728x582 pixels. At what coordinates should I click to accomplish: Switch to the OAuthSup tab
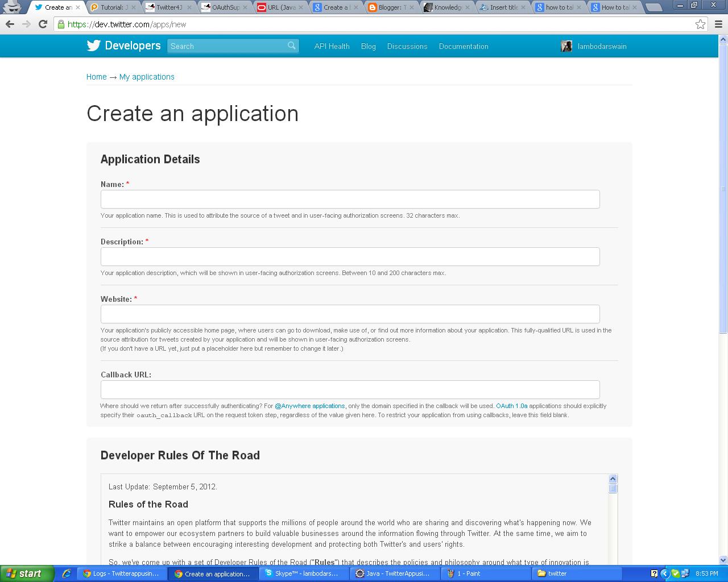tap(225, 7)
